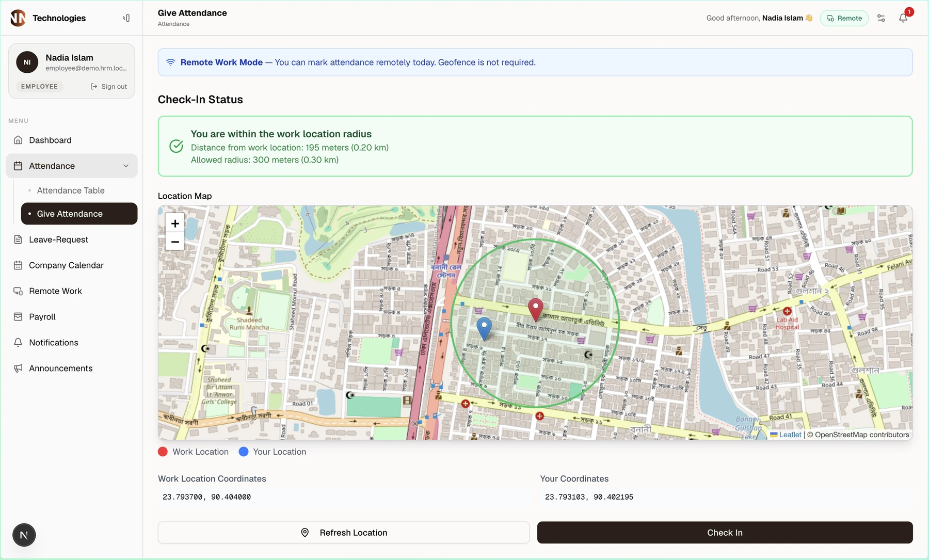Click the Your Coordinates value field
Screen dimensions: 929x560
click(726, 497)
